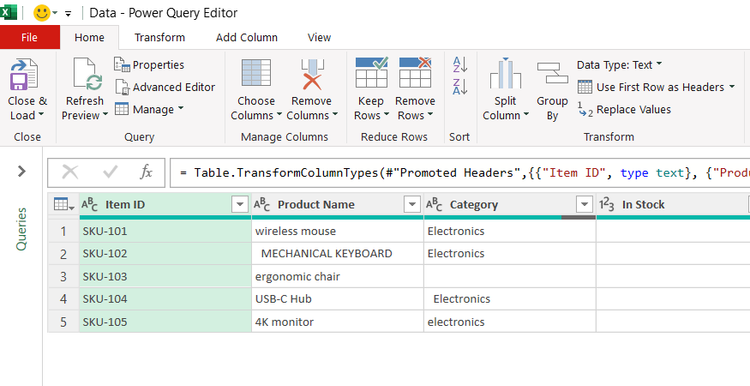Click the ABC type icon of Category

[x=434, y=205]
